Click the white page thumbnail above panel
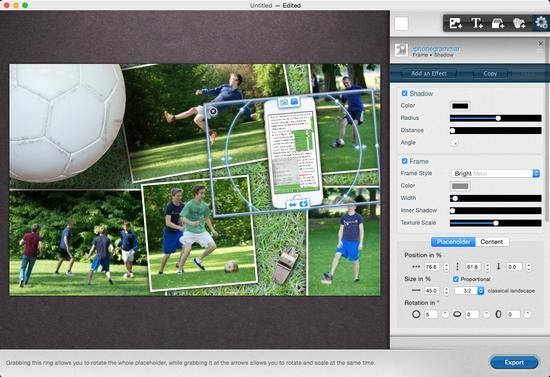The height and width of the screenshot is (377, 550). point(401,24)
